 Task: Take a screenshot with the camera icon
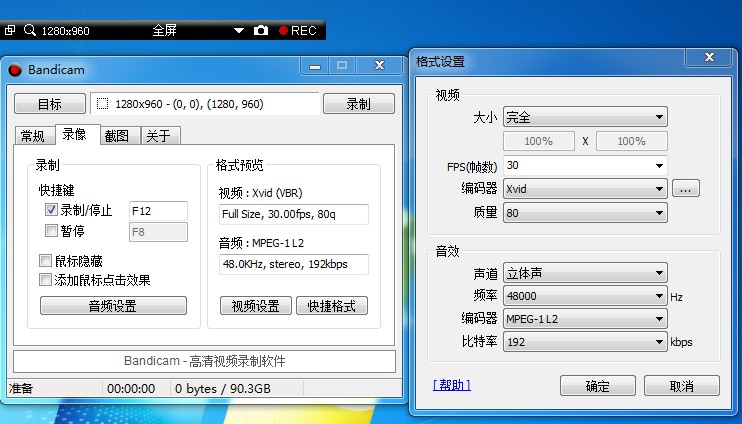[261, 30]
